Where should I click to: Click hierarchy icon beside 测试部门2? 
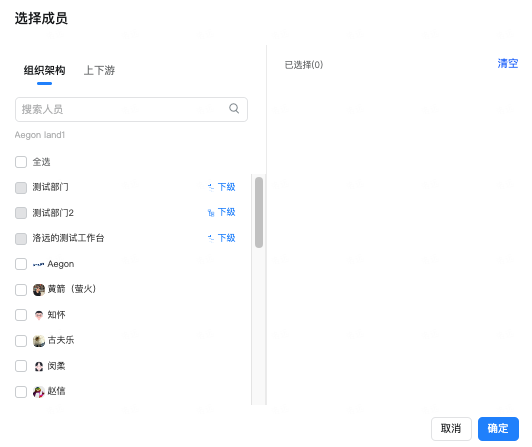(x=211, y=213)
